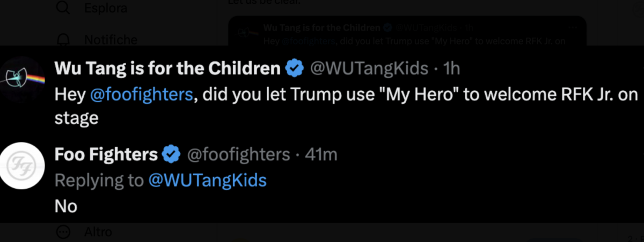This screenshot has width=644, height=242.
Task: Click the Wu Tang avatar in the main tweet
Action: pyautogui.click(x=21, y=78)
